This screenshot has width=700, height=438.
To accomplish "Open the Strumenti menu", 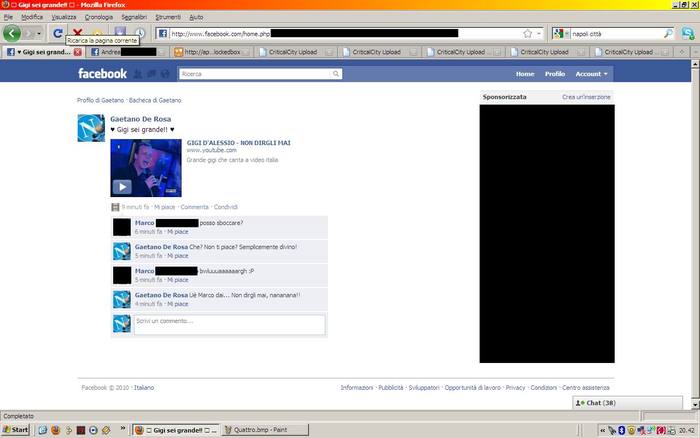I will click(168, 17).
